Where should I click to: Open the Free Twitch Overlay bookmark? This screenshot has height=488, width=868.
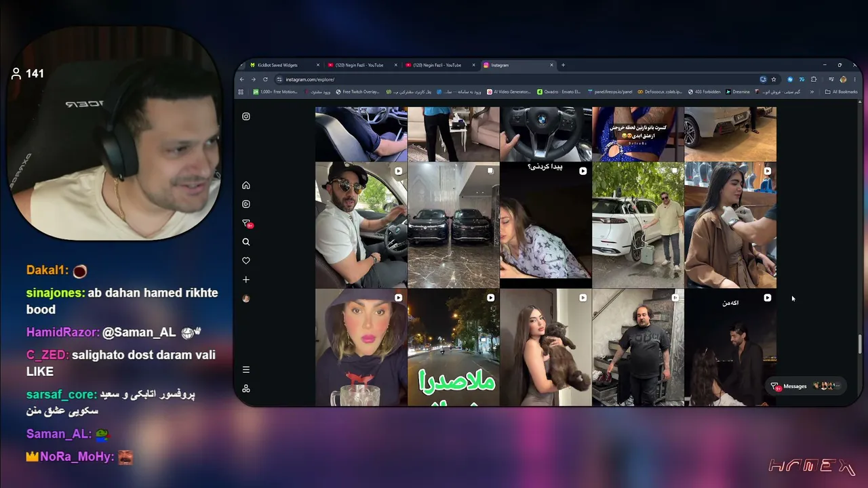[x=357, y=91]
